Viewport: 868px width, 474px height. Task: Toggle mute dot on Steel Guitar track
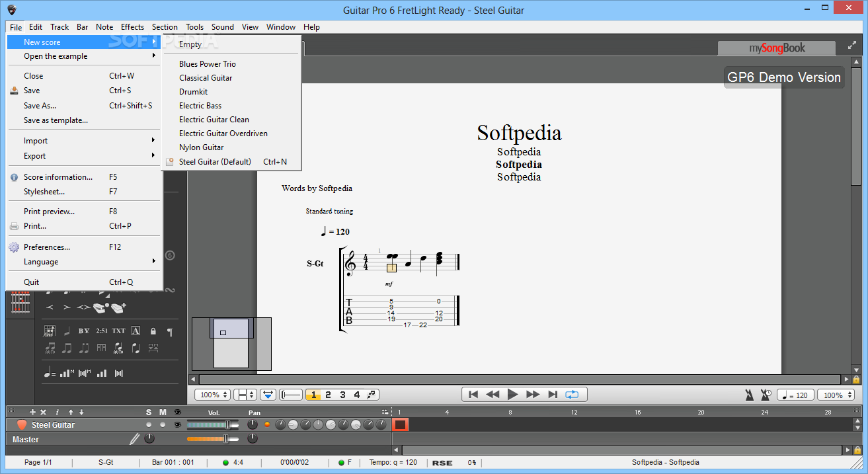point(163,425)
